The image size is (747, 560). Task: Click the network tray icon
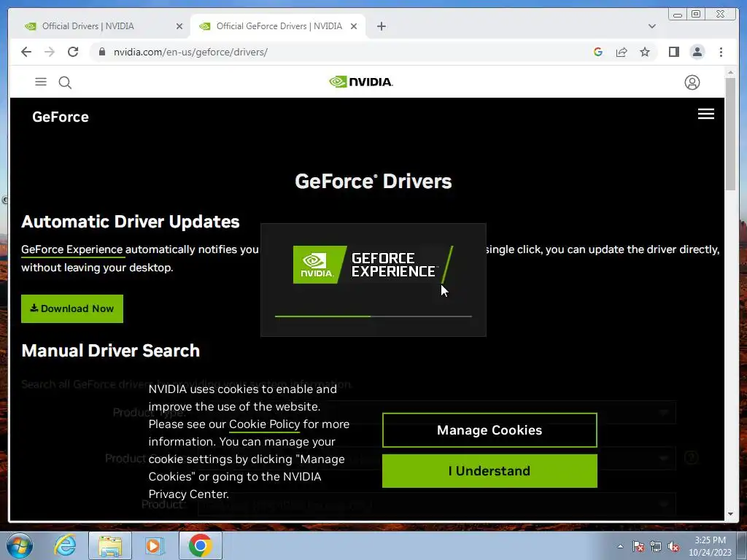click(656, 546)
